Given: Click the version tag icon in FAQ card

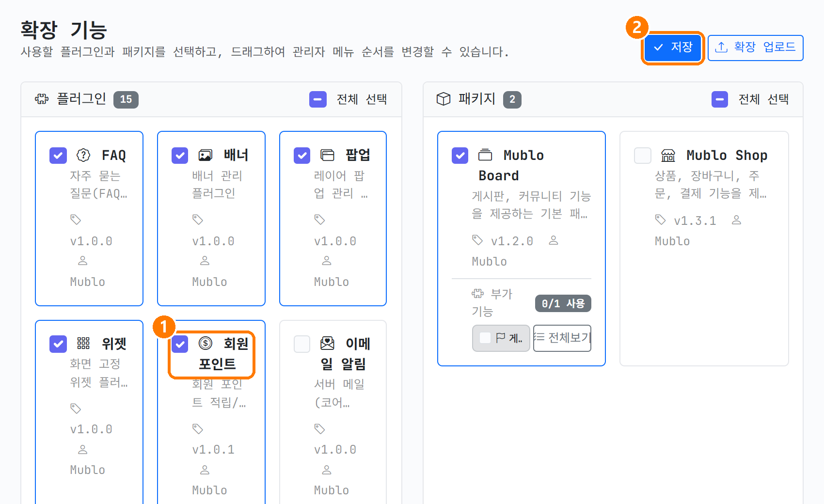Looking at the screenshot, I should click(x=76, y=220).
